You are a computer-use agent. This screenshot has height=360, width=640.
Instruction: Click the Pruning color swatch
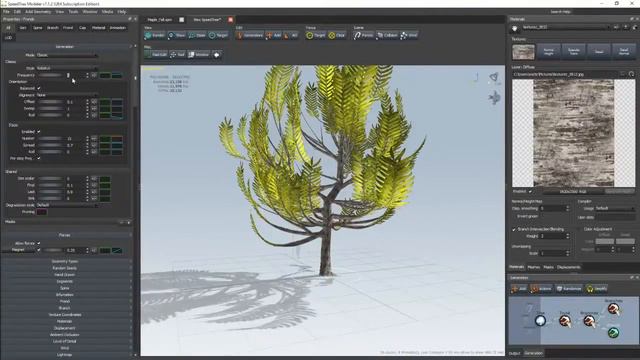[x=42, y=212]
